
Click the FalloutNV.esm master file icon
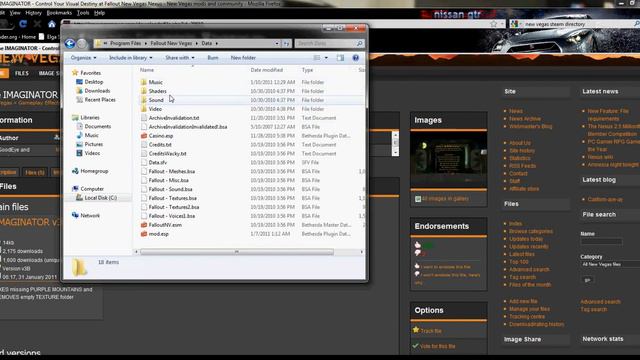click(144, 225)
